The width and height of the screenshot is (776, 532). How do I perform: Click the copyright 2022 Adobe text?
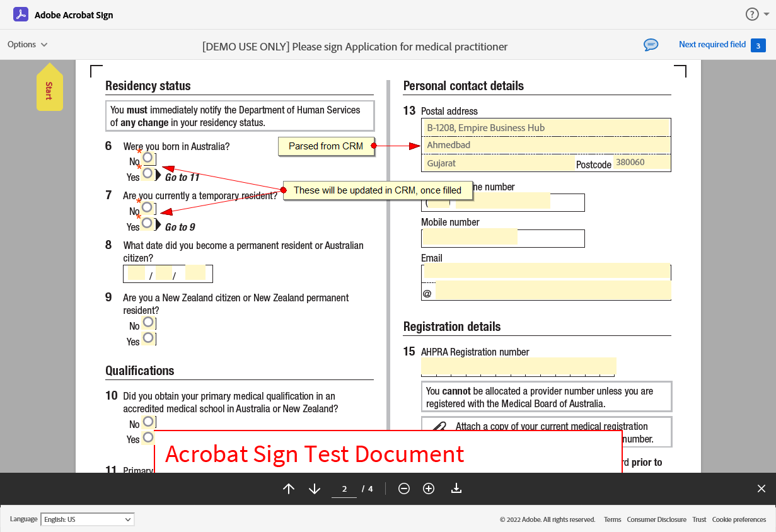coord(548,520)
